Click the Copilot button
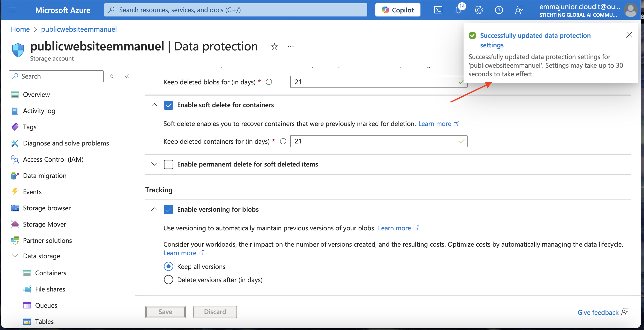The height and width of the screenshot is (330, 644). point(398,10)
